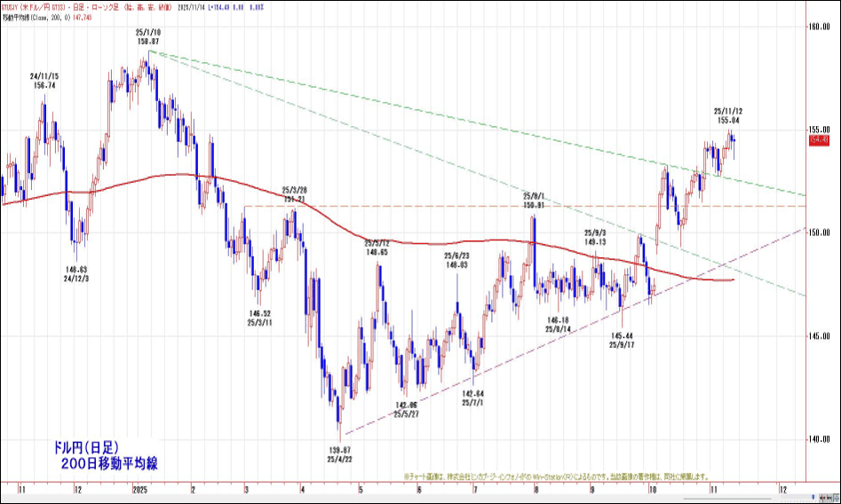
Task: Click the ドル円(日足) chart title text
Action: [86, 447]
